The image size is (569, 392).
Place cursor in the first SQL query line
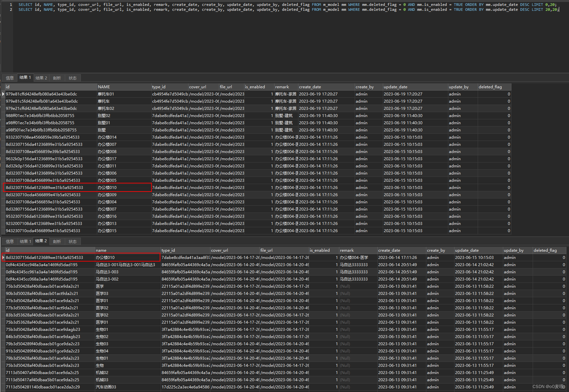(287, 5)
